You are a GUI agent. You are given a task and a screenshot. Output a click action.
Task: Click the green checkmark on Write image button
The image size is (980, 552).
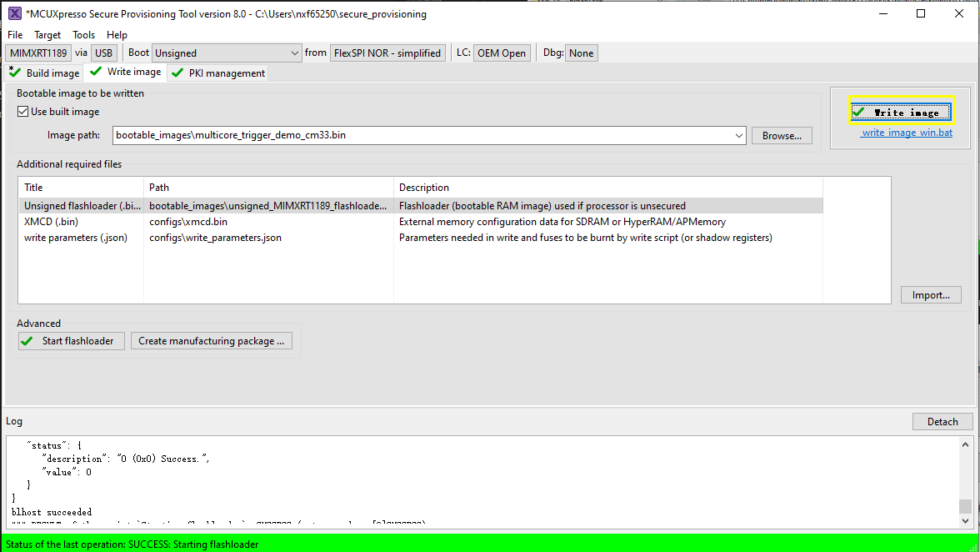pos(859,112)
